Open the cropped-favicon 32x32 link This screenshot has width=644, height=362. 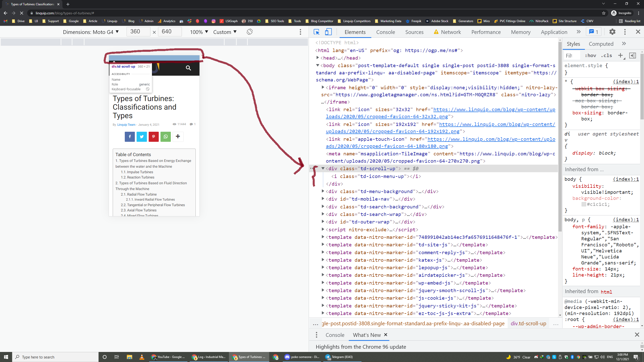pyautogui.click(x=440, y=113)
